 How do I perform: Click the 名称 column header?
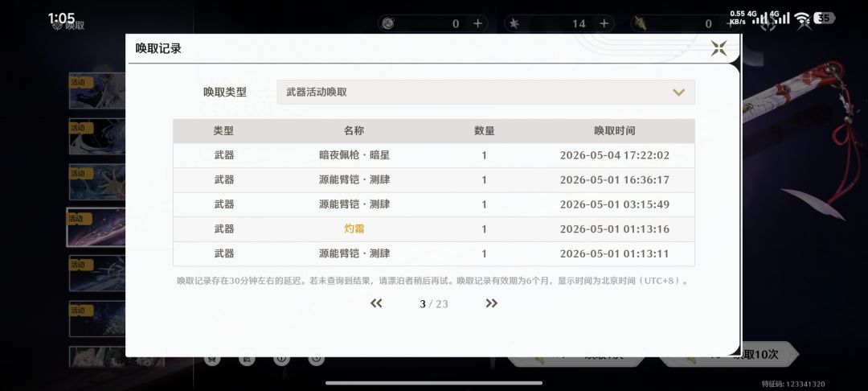click(x=354, y=130)
